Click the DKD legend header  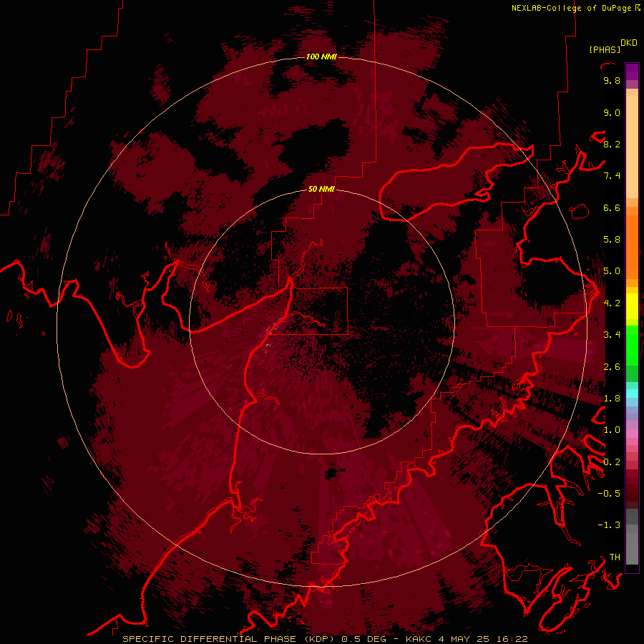point(628,43)
